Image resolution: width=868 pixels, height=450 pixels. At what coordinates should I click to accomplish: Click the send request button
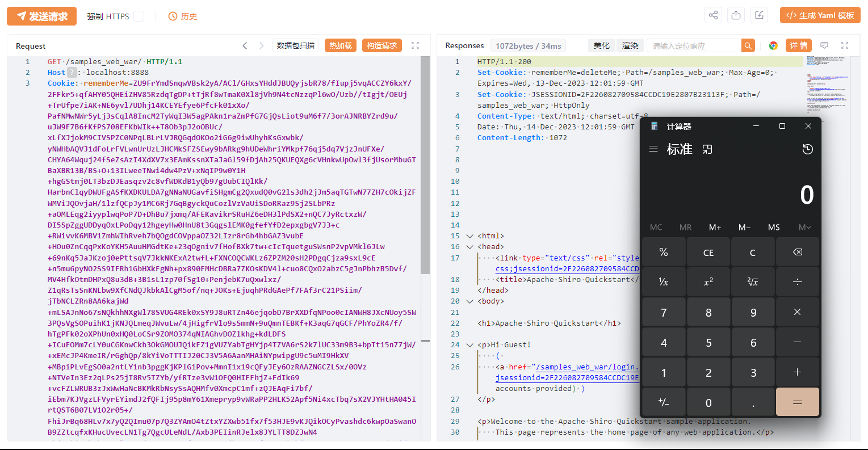coord(41,16)
